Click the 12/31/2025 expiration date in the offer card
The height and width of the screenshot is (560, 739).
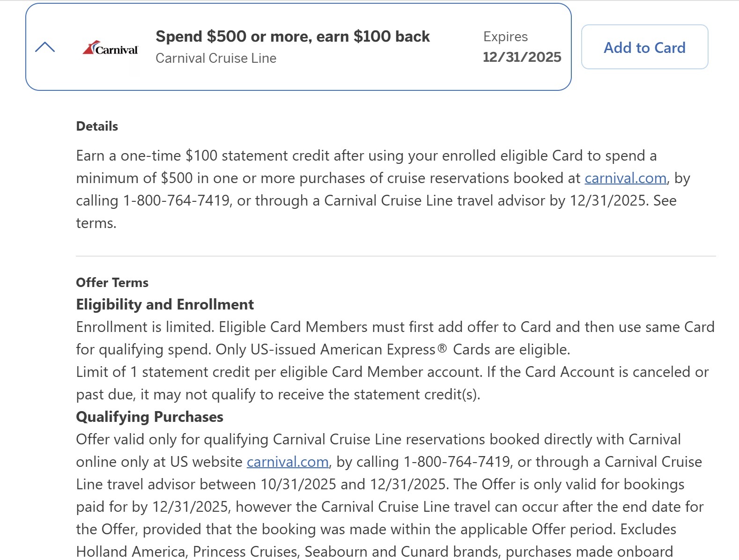(522, 57)
